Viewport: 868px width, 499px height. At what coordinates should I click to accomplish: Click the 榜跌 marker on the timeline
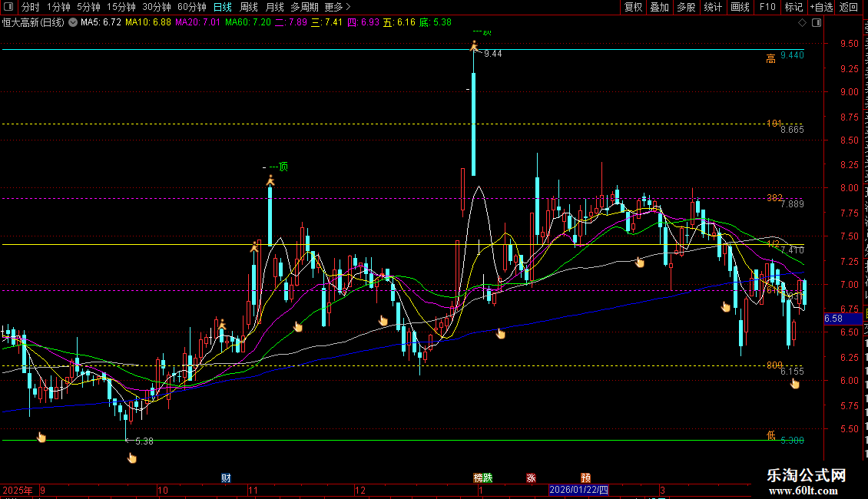coord(482,478)
